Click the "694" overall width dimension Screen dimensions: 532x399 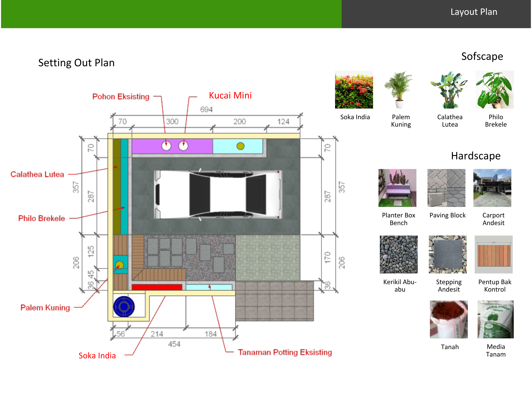(x=206, y=110)
